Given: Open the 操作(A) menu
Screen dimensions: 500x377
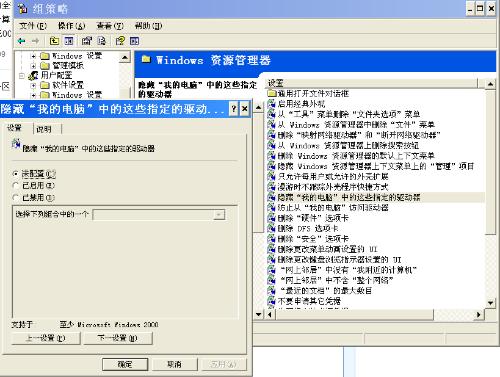Looking at the screenshot, I should tap(71, 26).
